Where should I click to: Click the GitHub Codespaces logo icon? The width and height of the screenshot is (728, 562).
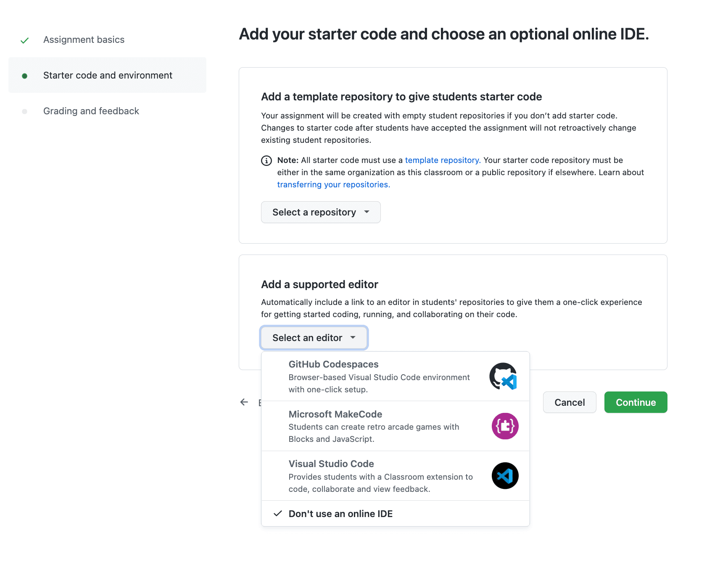[x=504, y=376]
